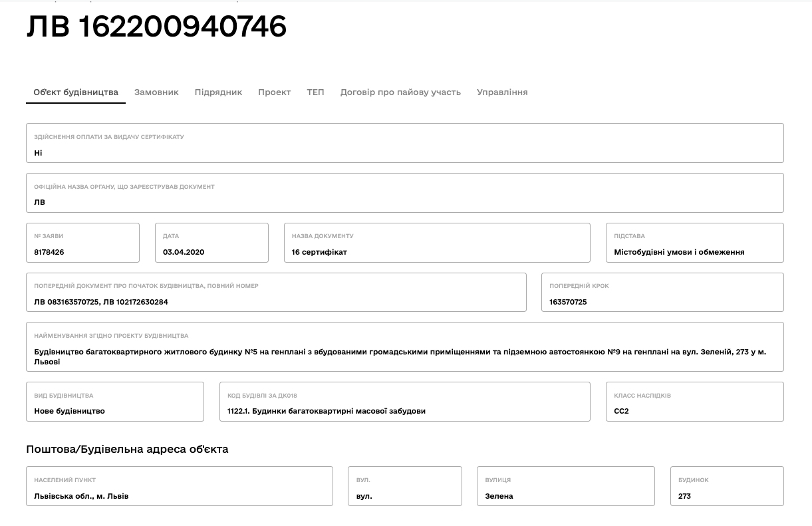Click the street type field вул.
812x526 pixels.
point(405,486)
